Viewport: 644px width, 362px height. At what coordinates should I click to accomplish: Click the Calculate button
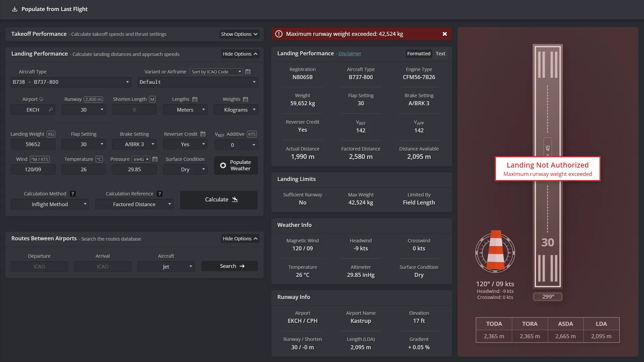[218, 199]
